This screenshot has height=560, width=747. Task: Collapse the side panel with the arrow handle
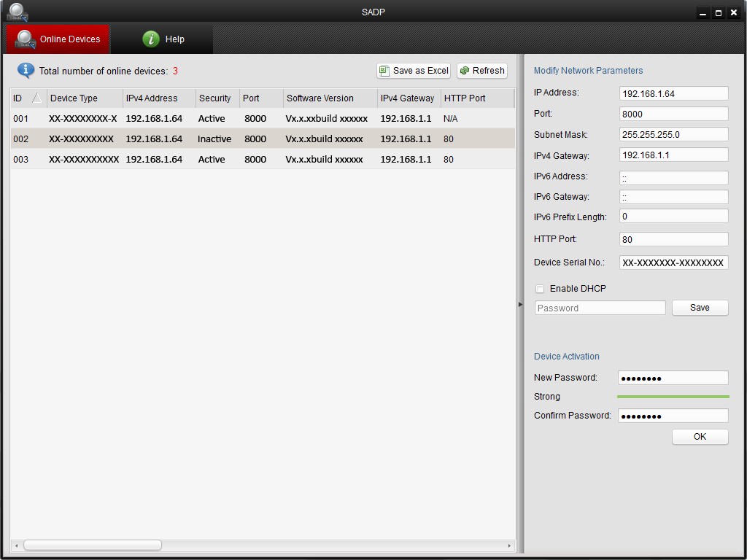[520, 304]
